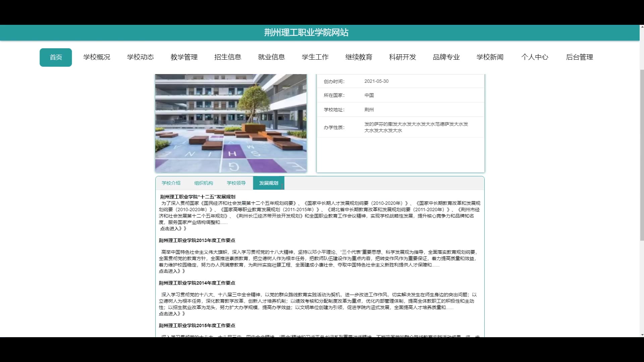This screenshot has height=362, width=644.
Task: Click 点击进入 under the 十二五 发展规划 article
Action: 173,229
